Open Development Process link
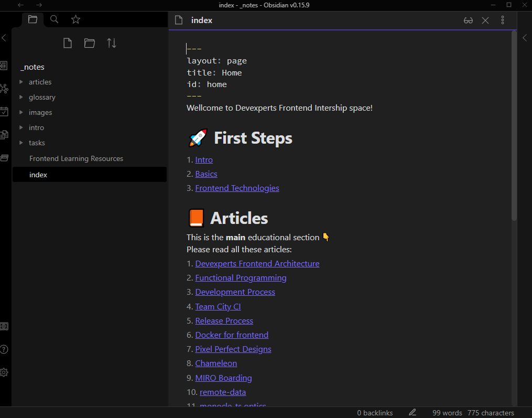This screenshot has width=532, height=418. 235,292
